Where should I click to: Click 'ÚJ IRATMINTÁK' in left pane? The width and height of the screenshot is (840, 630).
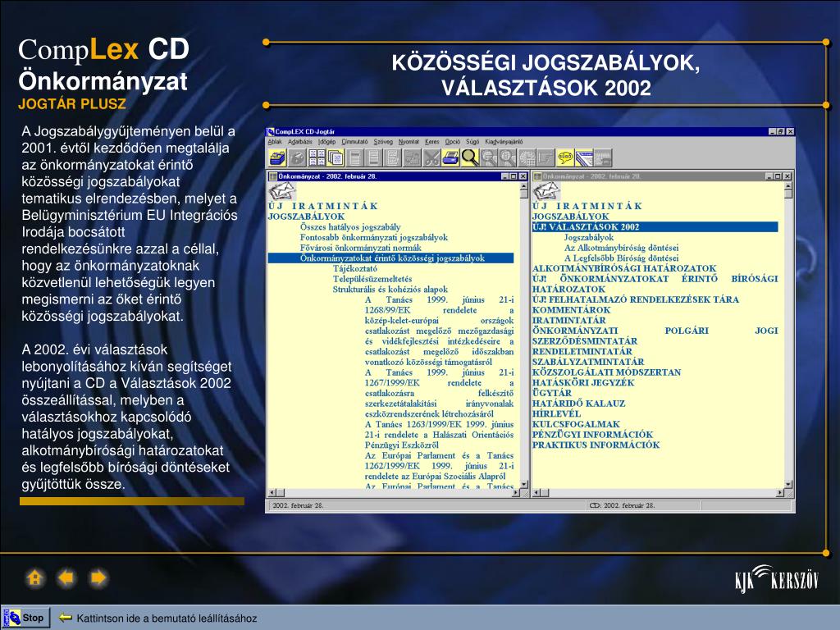click(x=323, y=206)
